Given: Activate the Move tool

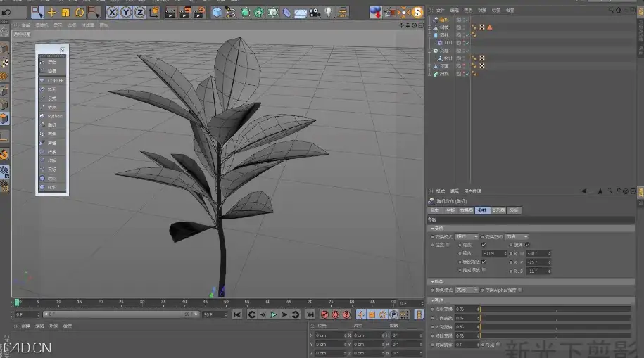Looking at the screenshot, I should 52,13.
